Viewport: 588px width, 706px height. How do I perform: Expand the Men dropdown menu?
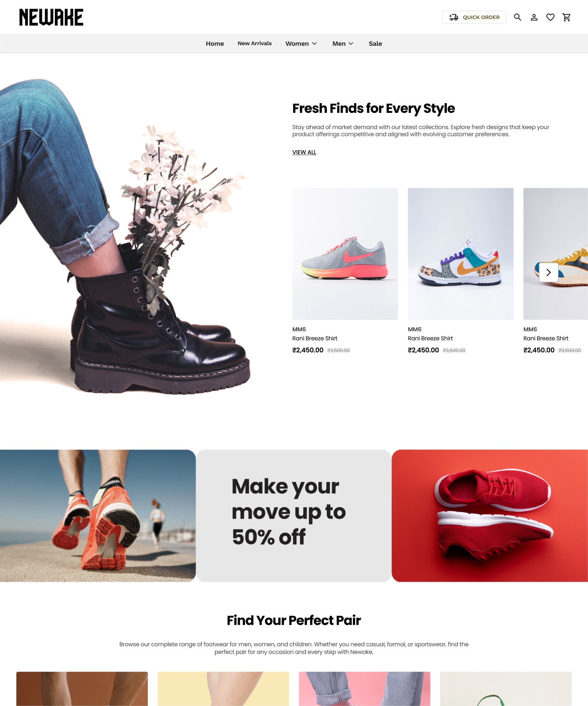click(x=343, y=44)
